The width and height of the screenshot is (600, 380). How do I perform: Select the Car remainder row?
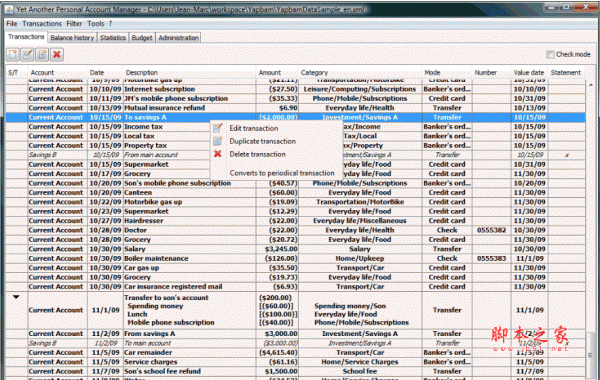295,352
